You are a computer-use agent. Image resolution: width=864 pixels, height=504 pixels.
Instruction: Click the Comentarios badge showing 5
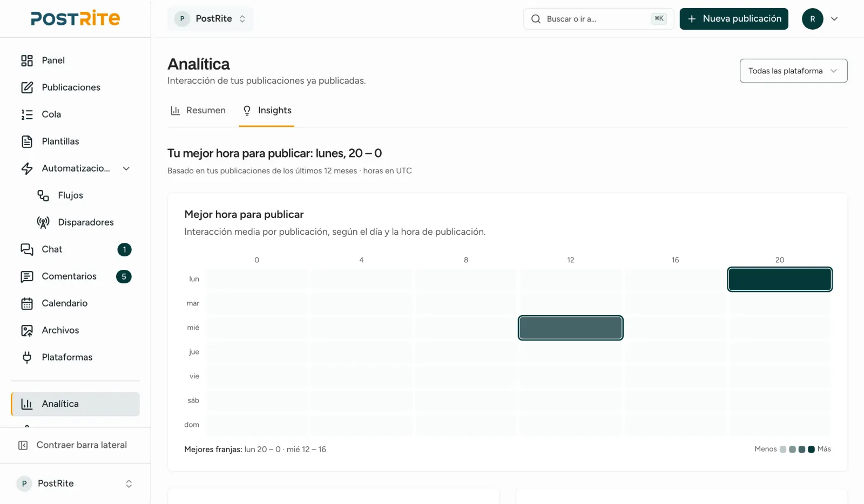(124, 276)
